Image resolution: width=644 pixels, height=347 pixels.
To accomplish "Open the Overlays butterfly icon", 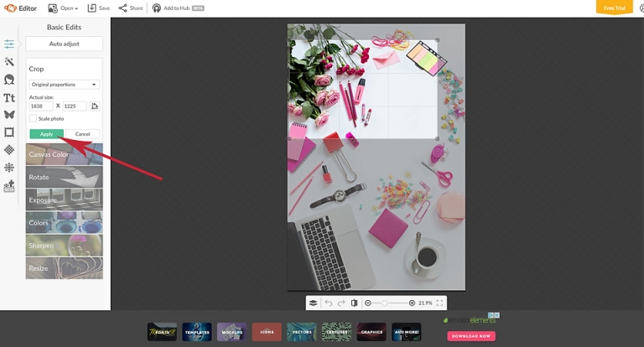I will click(x=9, y=115).
